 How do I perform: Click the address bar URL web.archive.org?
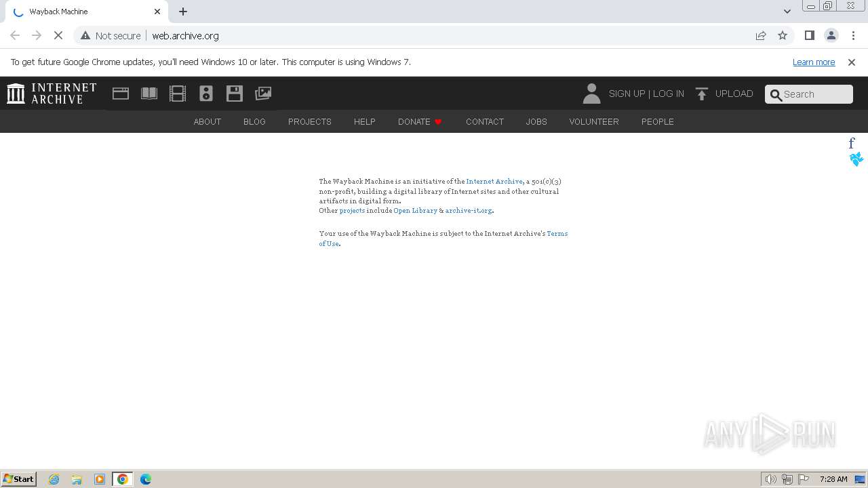click(185, 35)
